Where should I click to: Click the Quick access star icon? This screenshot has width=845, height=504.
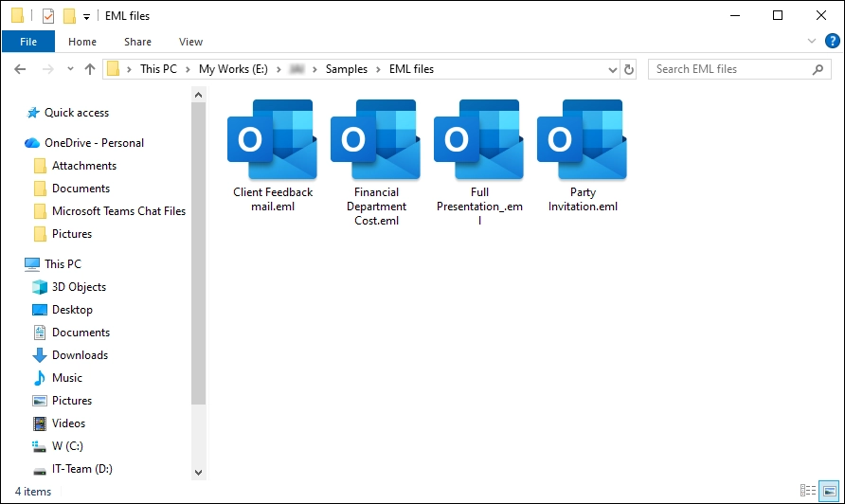click(33, 113)
